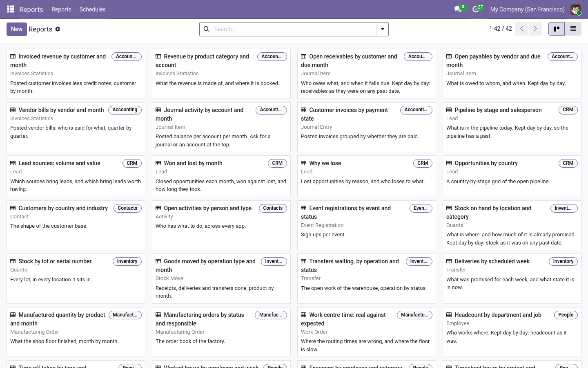The image size is (588, 368).
Task: Open the apps grid menu
Action: (11, 9)
